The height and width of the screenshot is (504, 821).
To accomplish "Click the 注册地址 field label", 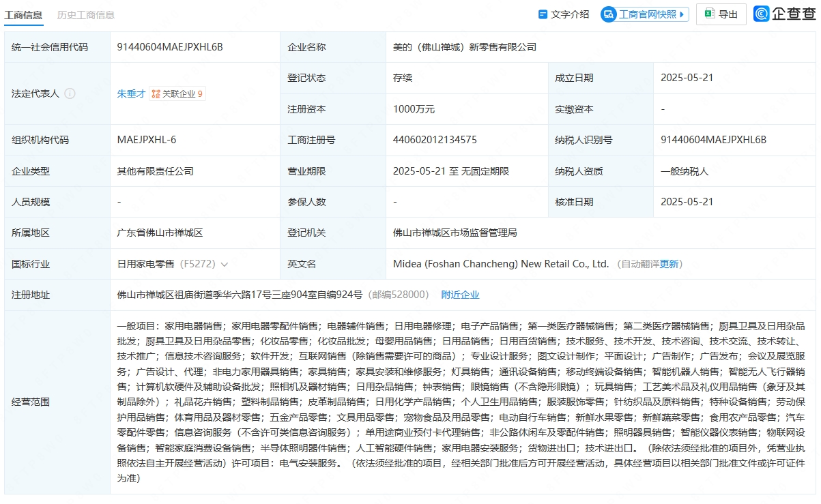I will coord(31,295).
